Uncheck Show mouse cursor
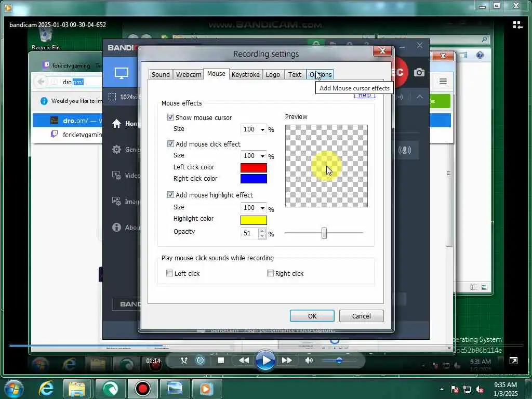Viewport: 532px width, 399px height. (x=170, y=117)
